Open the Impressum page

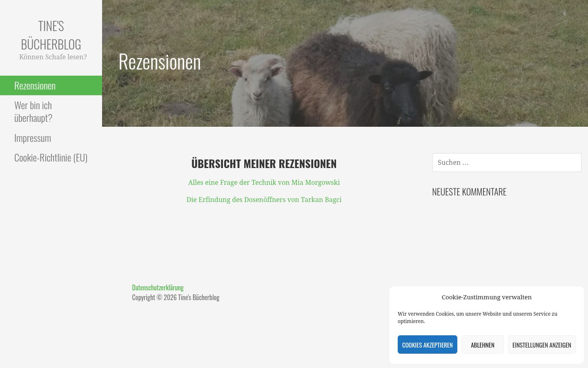[51, 138]
